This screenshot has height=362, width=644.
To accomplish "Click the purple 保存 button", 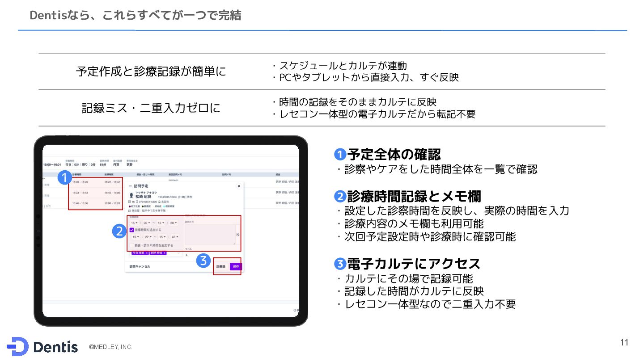I will click(x=236, y=266).
